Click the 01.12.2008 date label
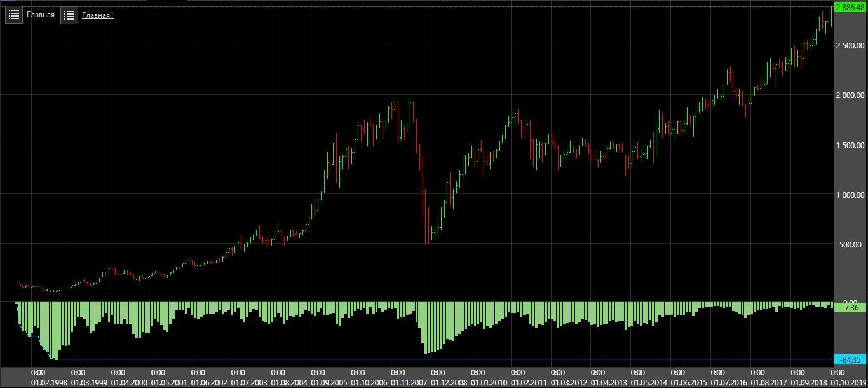The image size is (868, 388). click(x=449, y=383)
